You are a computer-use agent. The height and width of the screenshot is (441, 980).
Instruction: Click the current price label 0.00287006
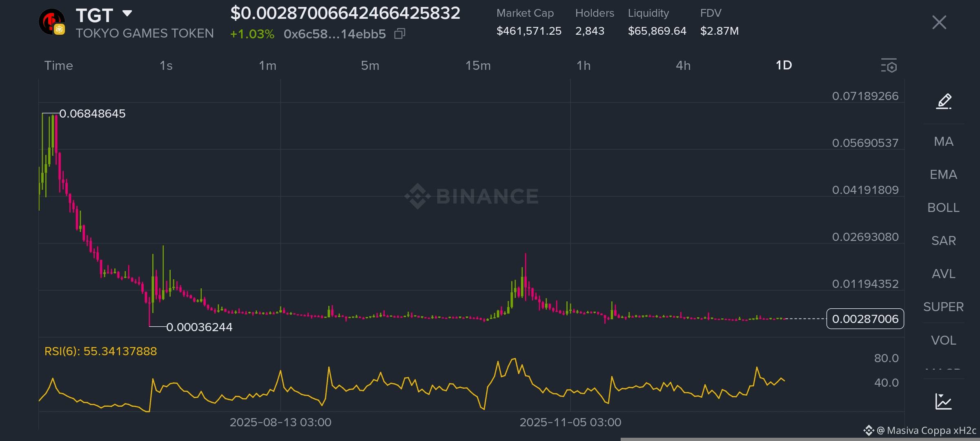tap(865, 318)
